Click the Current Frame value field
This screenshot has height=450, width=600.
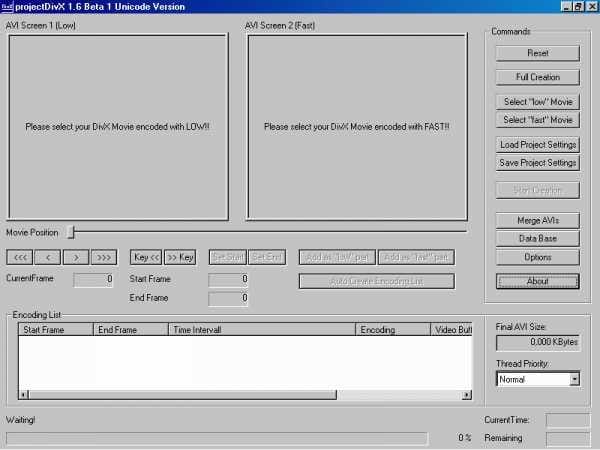tap(93, 279)
